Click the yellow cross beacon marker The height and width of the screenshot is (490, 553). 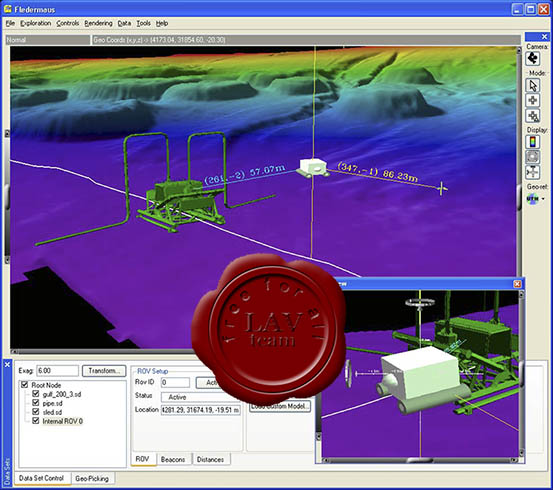click(x=442, y=189)
